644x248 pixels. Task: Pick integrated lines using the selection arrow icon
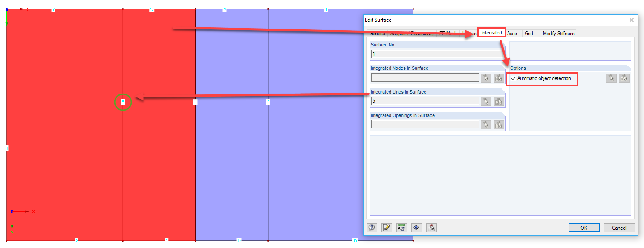point(485,101)
